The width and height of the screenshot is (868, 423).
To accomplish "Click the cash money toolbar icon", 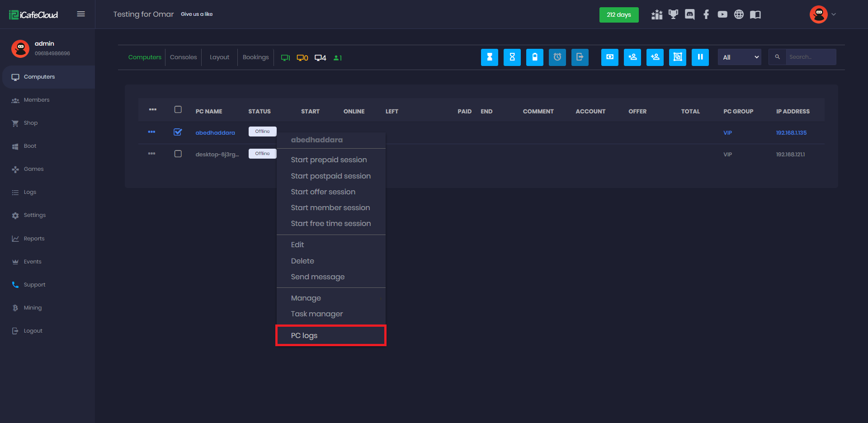I will click(x=609, y=57).
